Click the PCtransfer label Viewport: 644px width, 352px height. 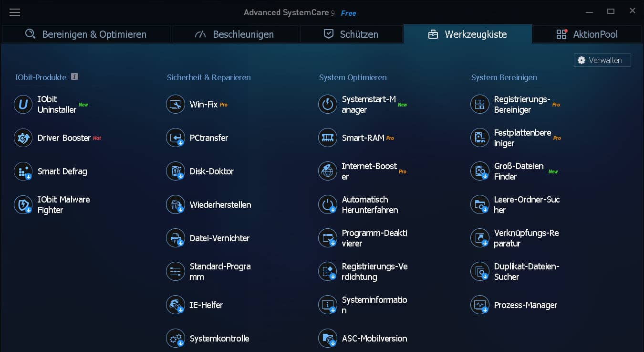209,138
